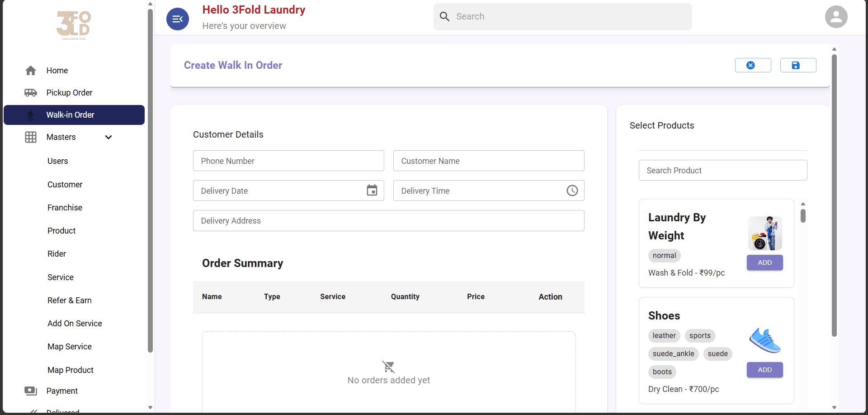
Task: Click the Payment money icon
Action: 31,391
